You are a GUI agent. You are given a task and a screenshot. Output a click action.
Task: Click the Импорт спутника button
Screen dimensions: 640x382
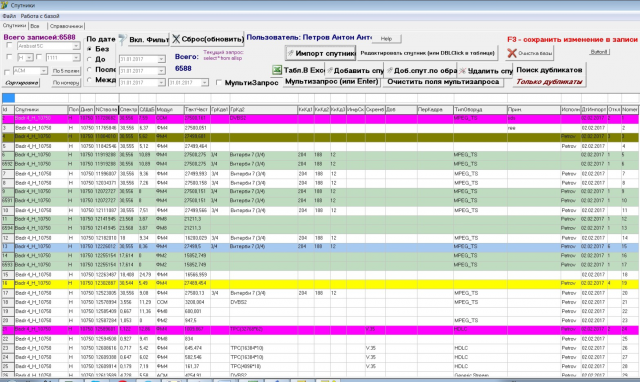(321, 53)
